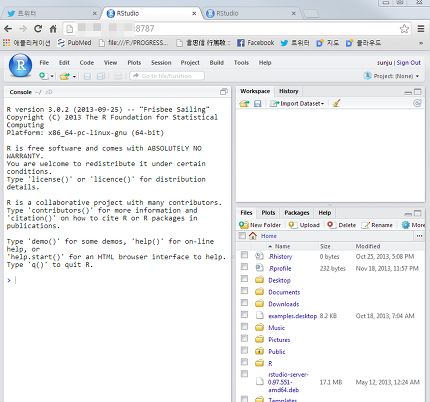Open the Plots menu

[134, 63]
